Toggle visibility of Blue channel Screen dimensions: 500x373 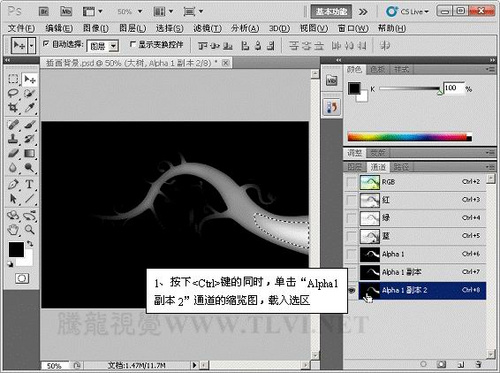(352, 236)
